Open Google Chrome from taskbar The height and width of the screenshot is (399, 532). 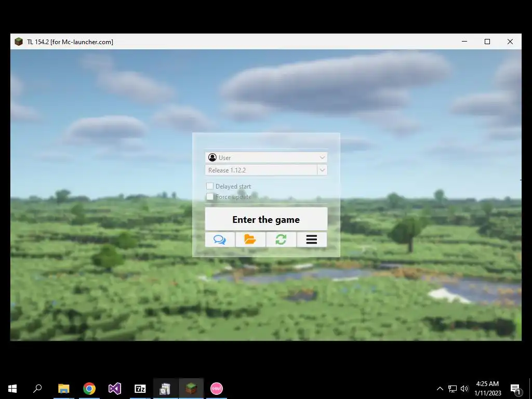pos(89,389)
